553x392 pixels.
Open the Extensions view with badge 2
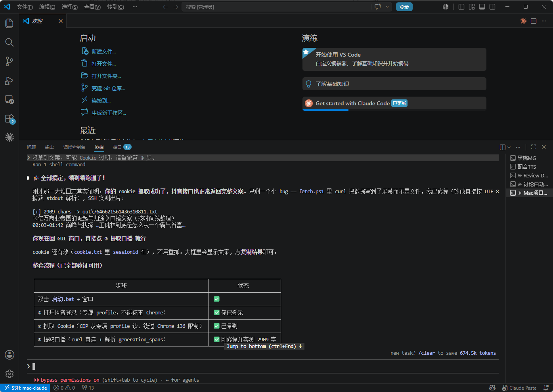10,119
